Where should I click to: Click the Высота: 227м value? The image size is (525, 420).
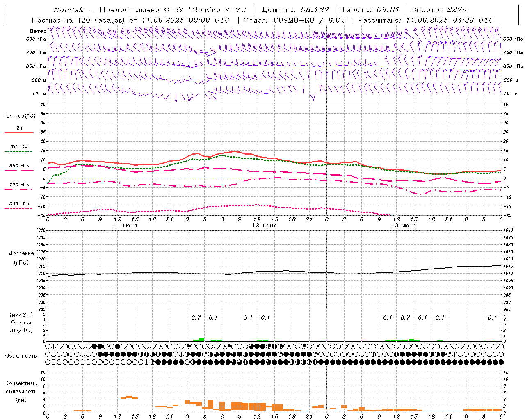tap(439, 10)
